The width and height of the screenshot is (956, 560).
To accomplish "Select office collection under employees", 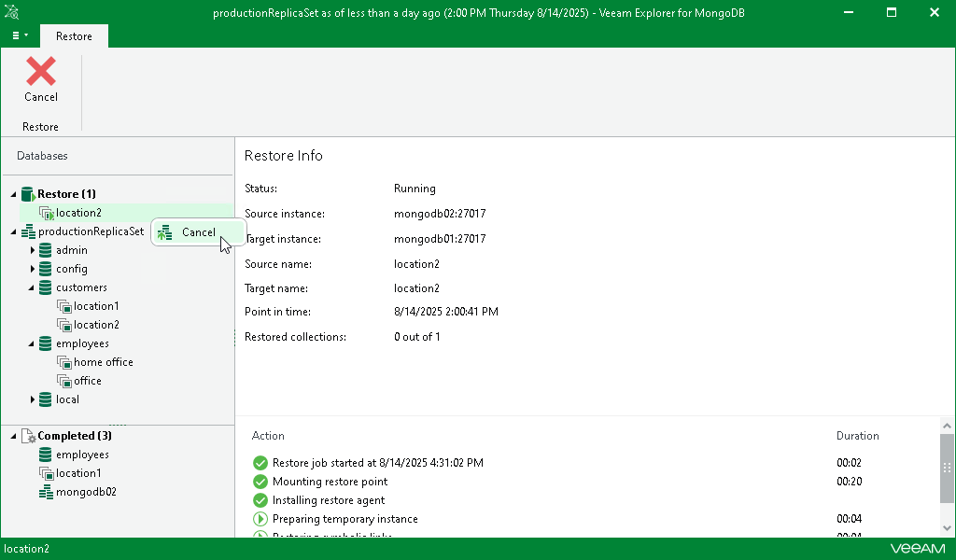I will click(x=88, y=381).
